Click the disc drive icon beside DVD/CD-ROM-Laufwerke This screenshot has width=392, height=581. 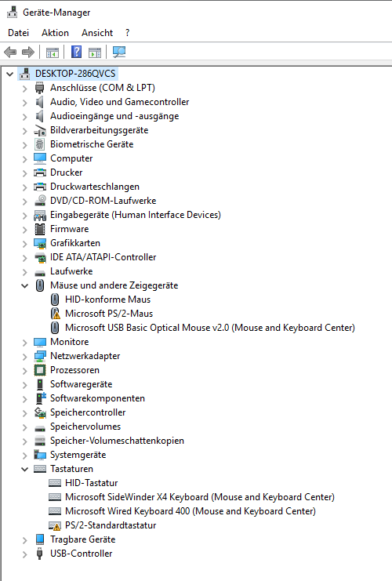click(x=40, y=201)
